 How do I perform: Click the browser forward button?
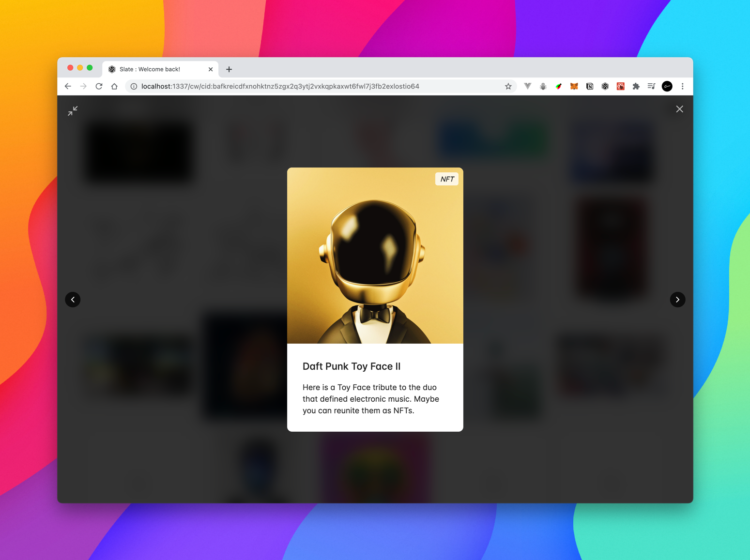coord(83,86)
